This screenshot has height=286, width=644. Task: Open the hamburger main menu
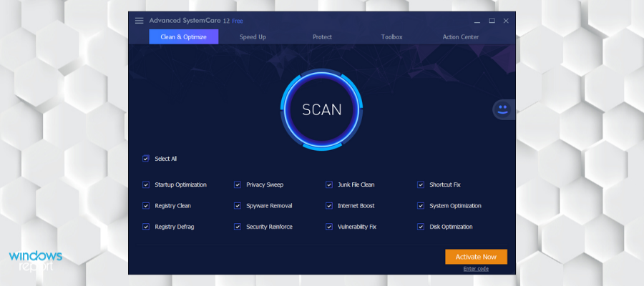[140, 21]
